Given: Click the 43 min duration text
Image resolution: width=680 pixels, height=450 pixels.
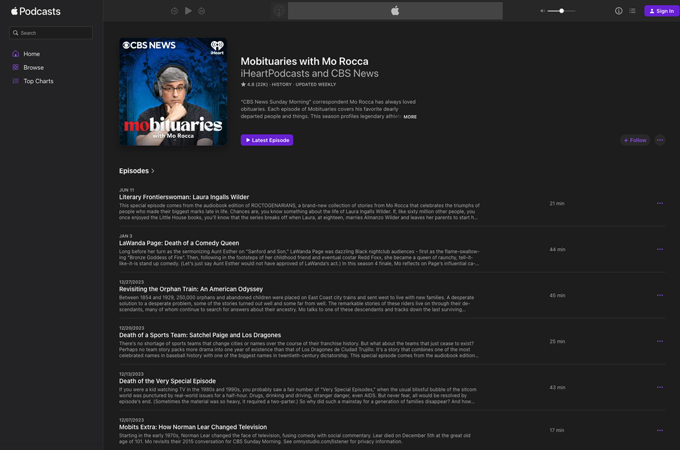Looking at the screenshot, I should tap(557, 387).
